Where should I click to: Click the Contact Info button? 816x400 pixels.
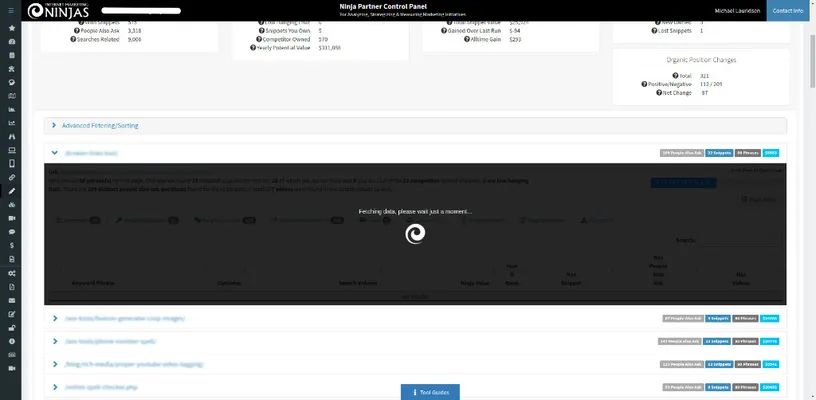(791, 10)
